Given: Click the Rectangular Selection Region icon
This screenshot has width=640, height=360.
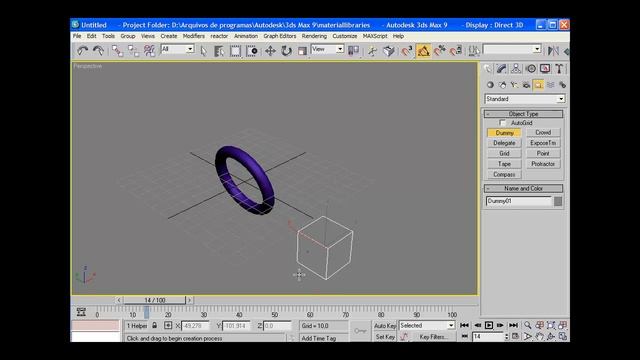Looking at the screenshot, I should [x=236, y=51].
